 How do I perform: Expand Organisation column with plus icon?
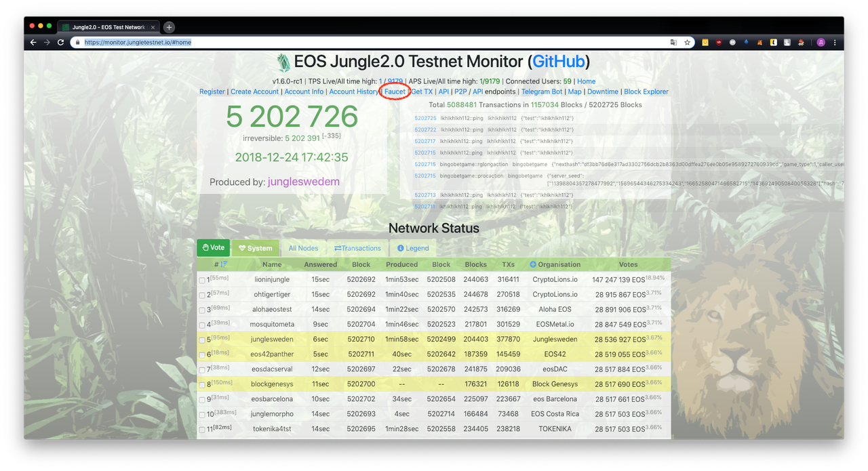pyautogui.click(x=533, y=264)
